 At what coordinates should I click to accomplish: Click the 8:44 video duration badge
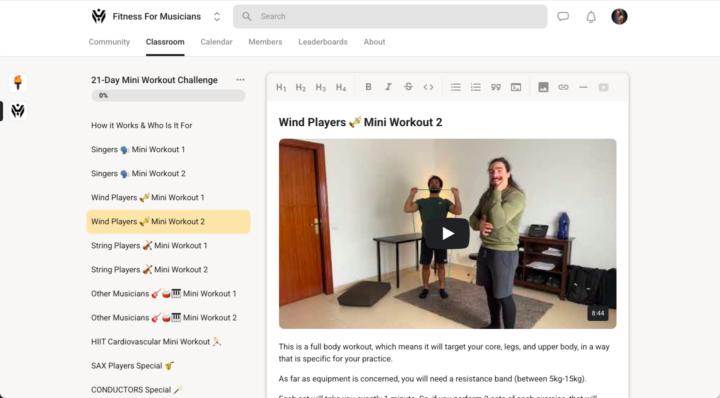point(598,313)
